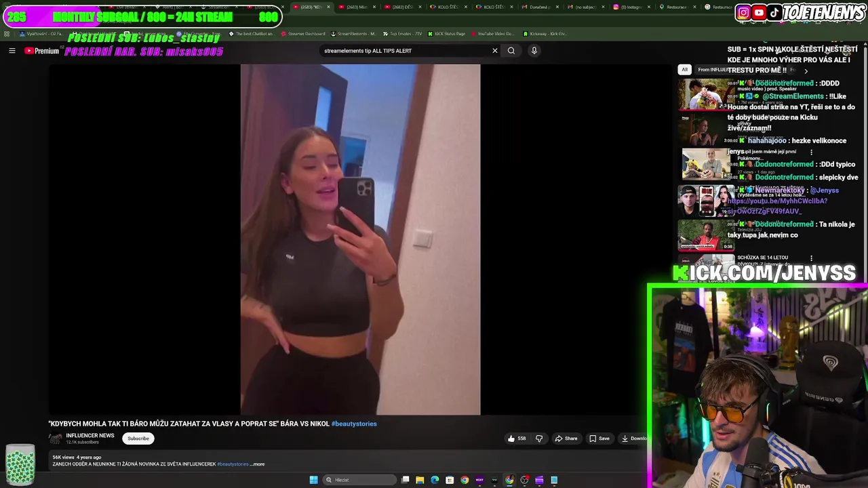This screenshot has width=868, height=488.
Task: Open Microsoft Edge from the taskbar
Action: pos(435,480)
